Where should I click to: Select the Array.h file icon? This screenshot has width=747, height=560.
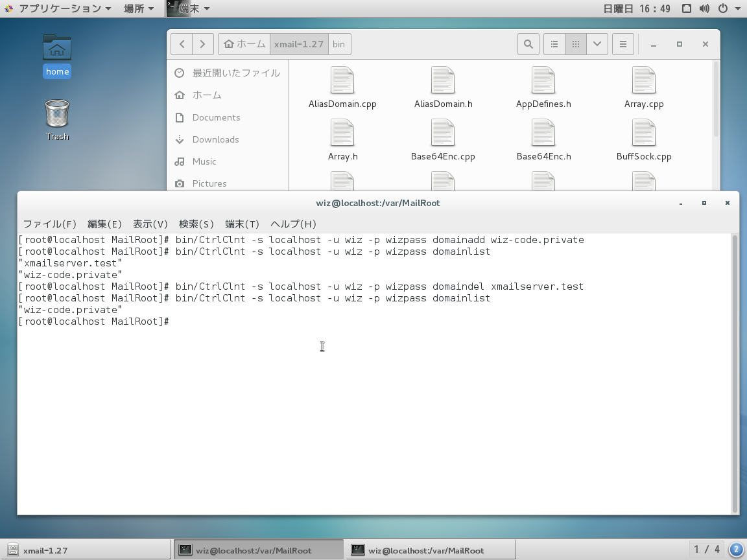pos(342,132)
